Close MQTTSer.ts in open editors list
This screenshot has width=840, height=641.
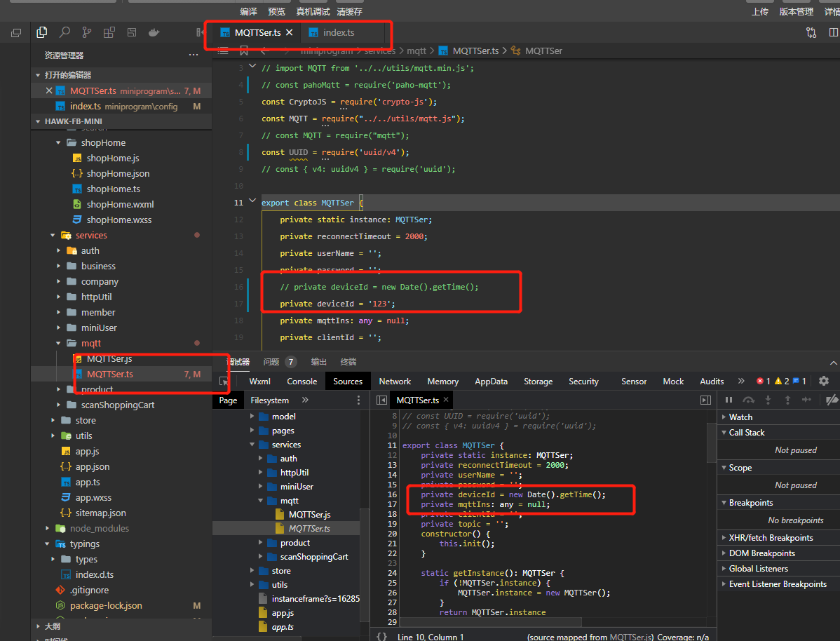click(49, 90)
